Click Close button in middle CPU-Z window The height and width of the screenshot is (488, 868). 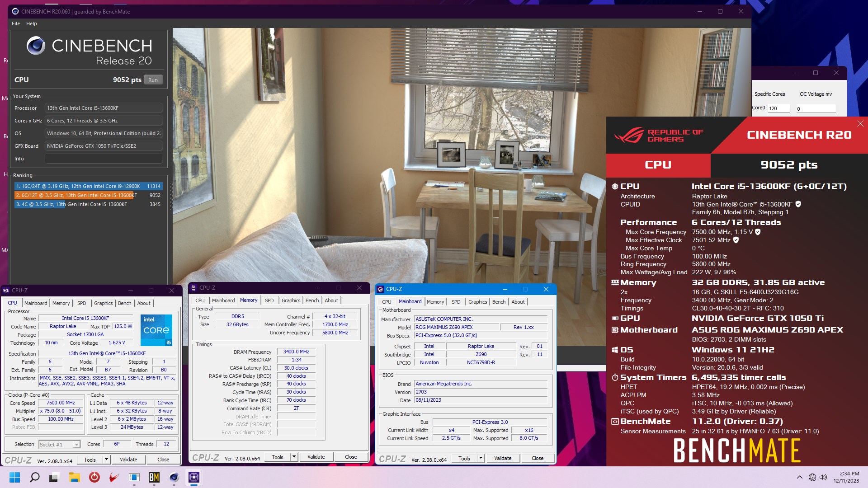point(351,457)
